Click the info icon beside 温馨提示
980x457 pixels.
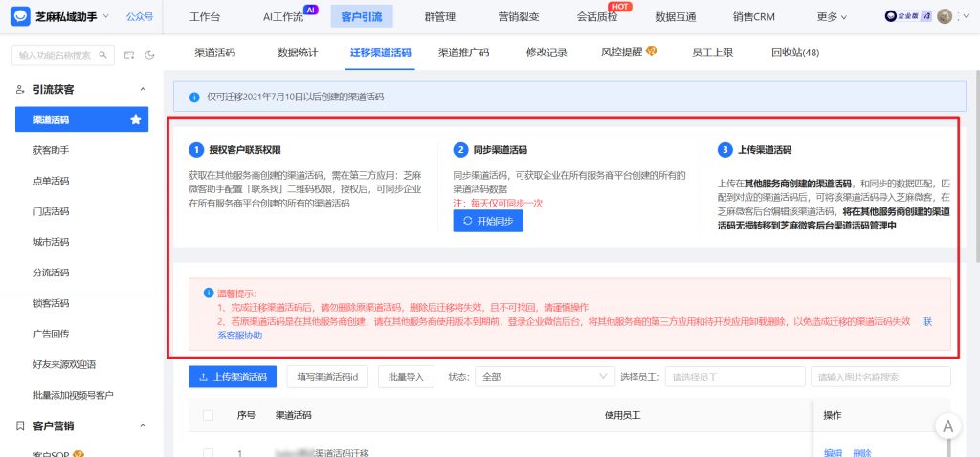[x=208, y=293]
